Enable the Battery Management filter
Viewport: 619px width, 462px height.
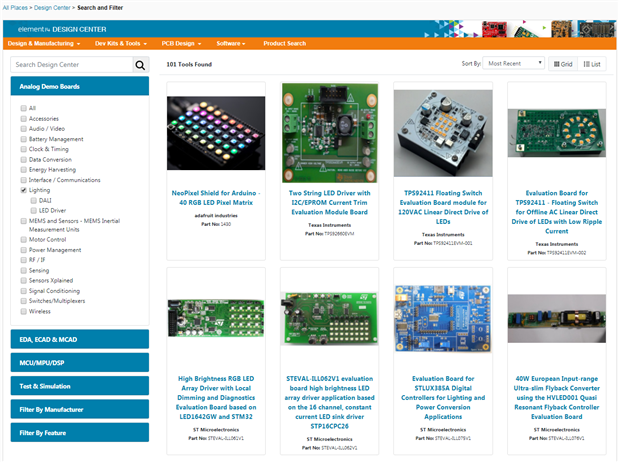24,139
